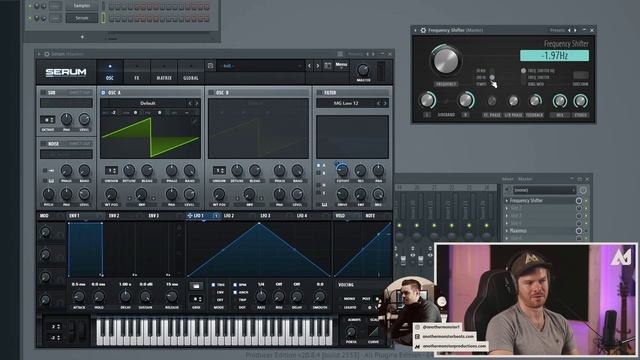Switch to the Serum FX tab
Viewport: 640px width, 360px height.
click(x=137, y=72)
